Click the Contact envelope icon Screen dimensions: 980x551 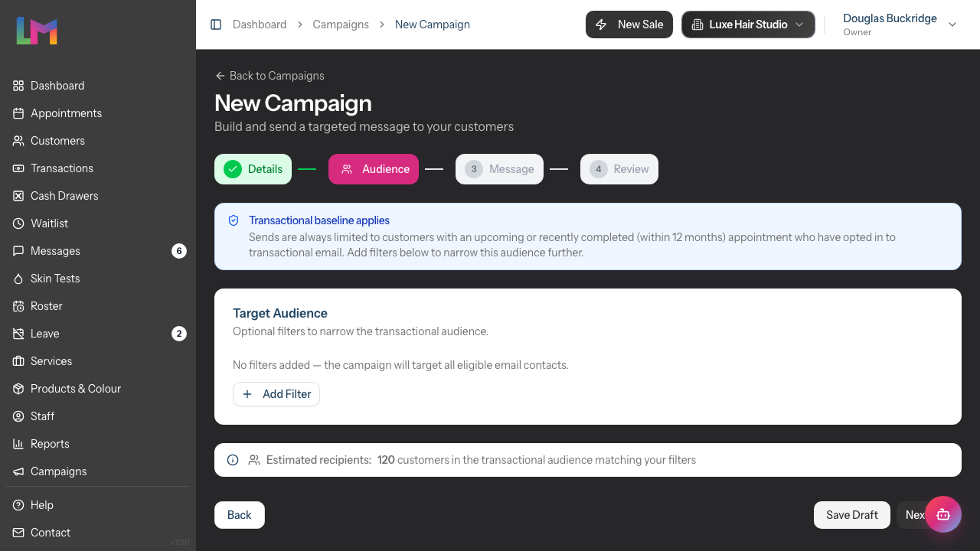(18, 533)
